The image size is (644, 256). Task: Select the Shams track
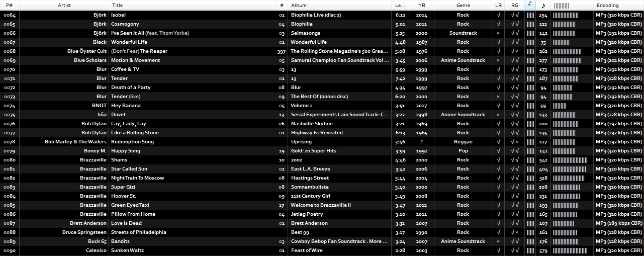[119, 160]
